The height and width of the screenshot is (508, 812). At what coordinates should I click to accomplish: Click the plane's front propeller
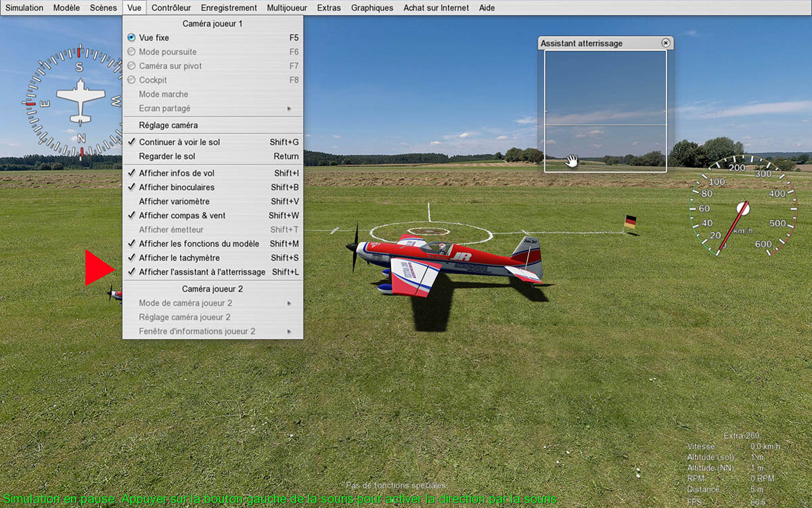(x=353, y=247)
